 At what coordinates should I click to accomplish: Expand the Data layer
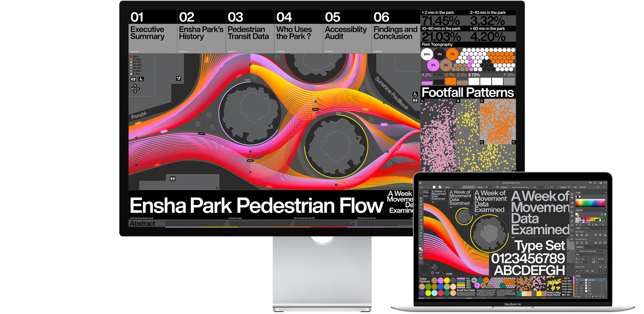(583, 291)
